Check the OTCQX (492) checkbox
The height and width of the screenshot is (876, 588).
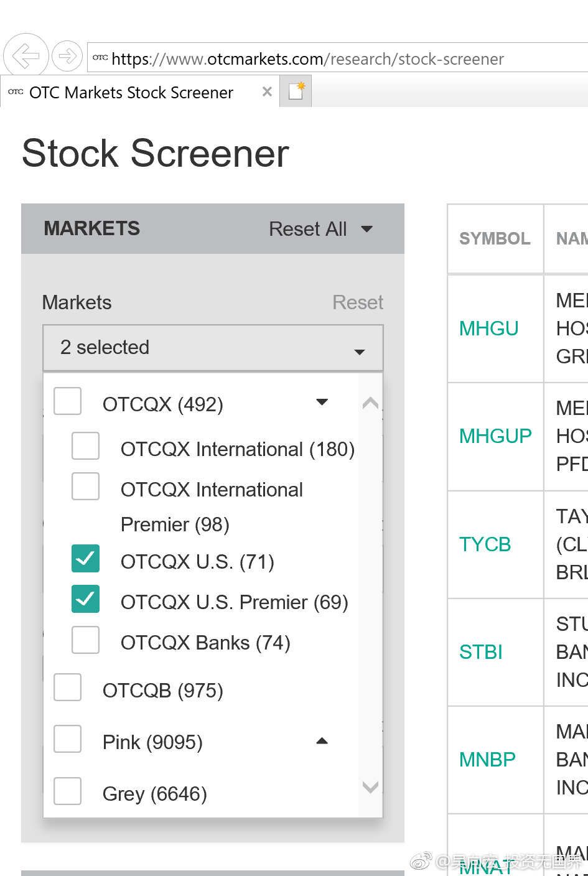click(x=68, y=401)
